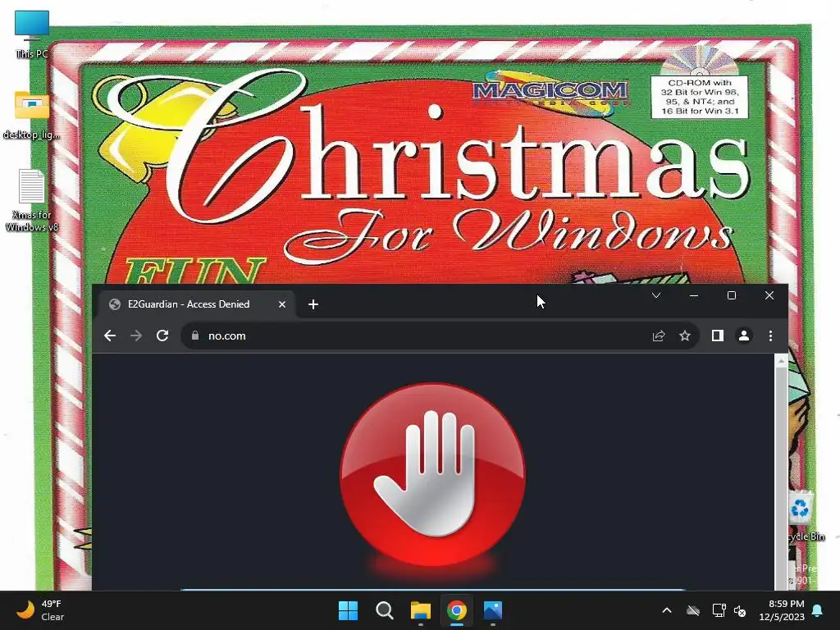Select desktop_lig... folder icon
Viewport: 840px width, 630px height.
point(32,115)
